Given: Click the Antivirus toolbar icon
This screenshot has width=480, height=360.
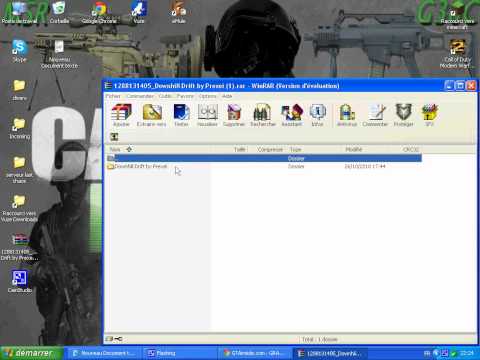Looking at the screenshot, I should (x=347, y=115).
